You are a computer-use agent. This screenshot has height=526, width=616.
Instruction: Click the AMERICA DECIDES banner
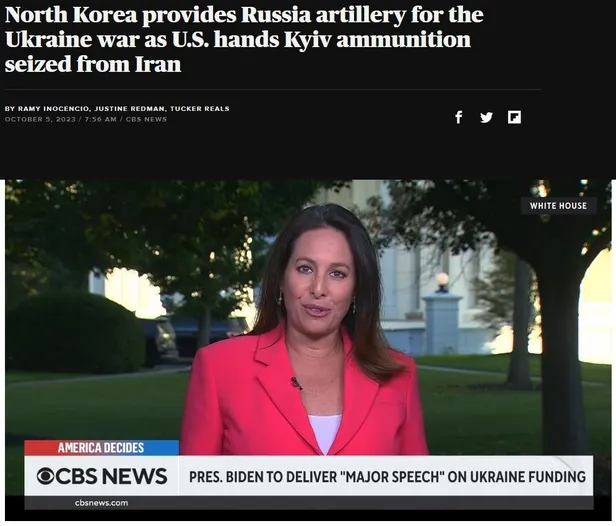pos(101,447)
